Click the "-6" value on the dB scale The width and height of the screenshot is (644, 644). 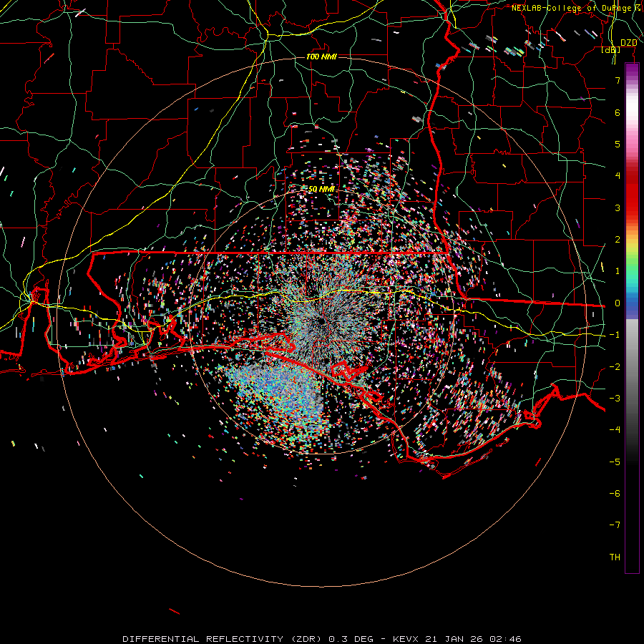(x=615, y=494)
